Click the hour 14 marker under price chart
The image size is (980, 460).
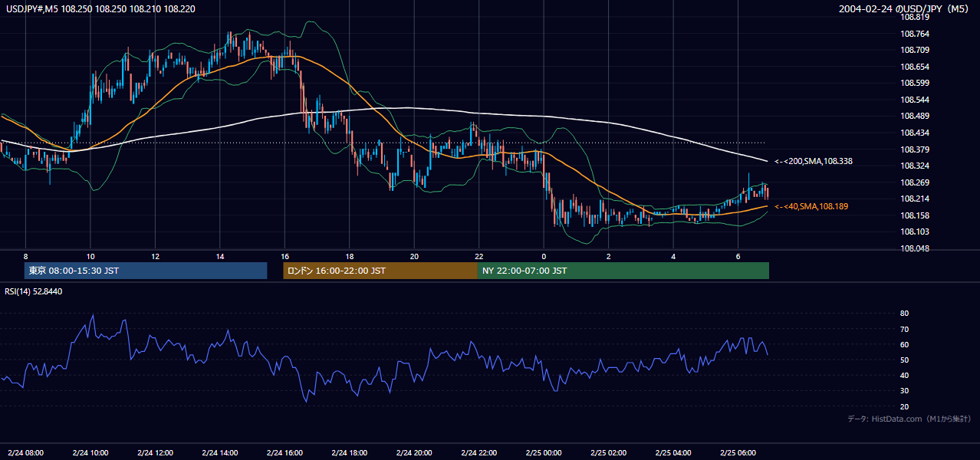(220, 256)
